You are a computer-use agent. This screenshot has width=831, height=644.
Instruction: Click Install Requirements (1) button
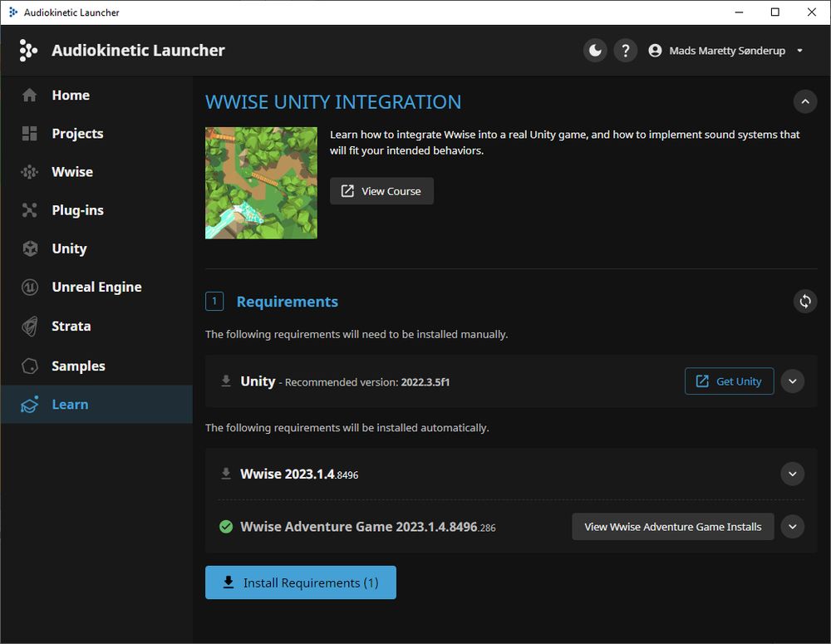pyautogui.click(x=301, y=583)
